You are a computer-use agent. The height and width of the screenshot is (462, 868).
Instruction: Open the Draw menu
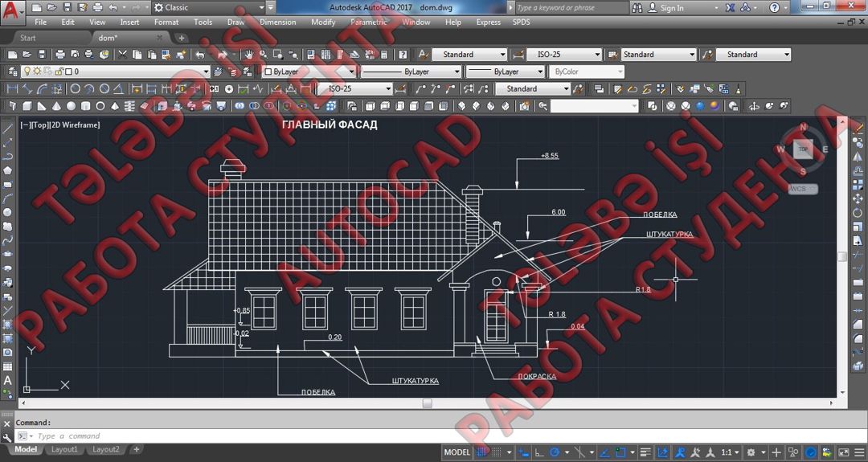(235, 22)
